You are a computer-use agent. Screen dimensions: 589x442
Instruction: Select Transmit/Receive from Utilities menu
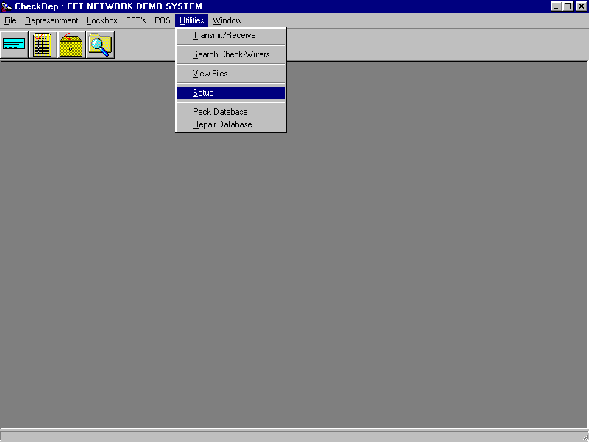(x=231, y=35)
